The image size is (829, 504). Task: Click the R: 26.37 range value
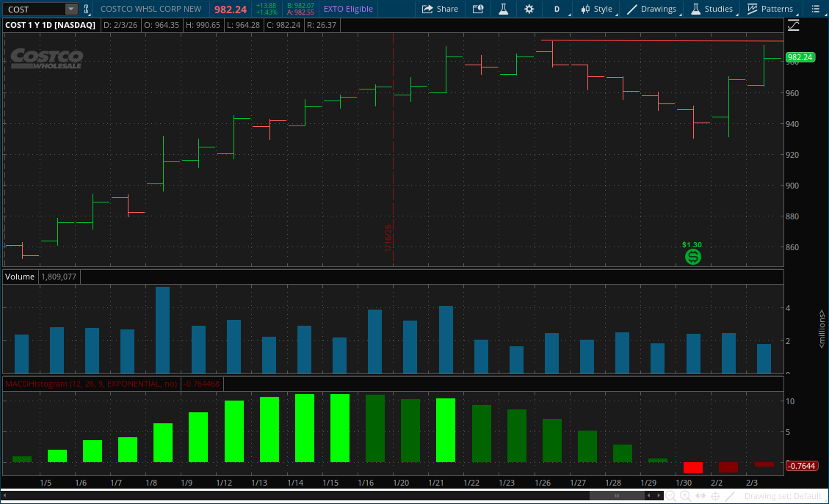[x=322, y=25]
